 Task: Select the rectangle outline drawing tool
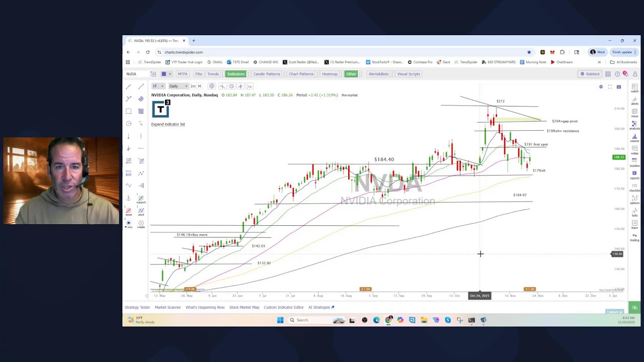[x=128, y=111]
